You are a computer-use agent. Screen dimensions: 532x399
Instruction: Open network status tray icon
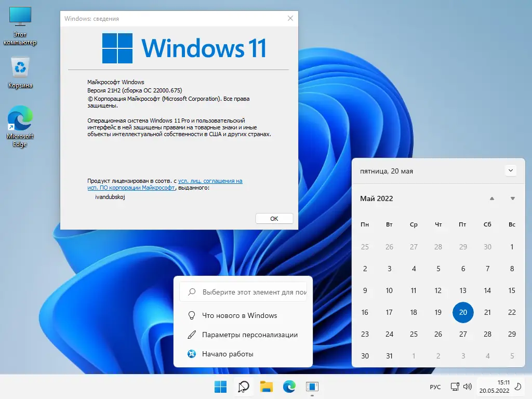[x=455, y=387]
